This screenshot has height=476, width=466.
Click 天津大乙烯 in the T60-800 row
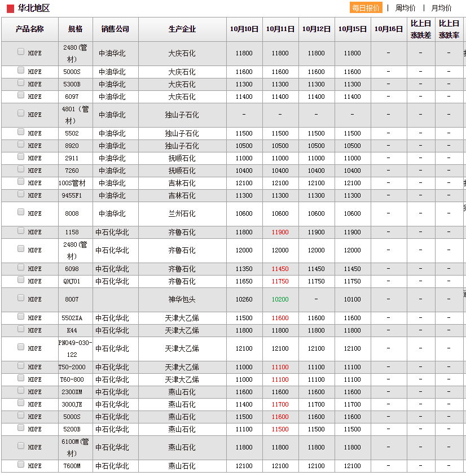pyautogui.click(x=182, y=379)
